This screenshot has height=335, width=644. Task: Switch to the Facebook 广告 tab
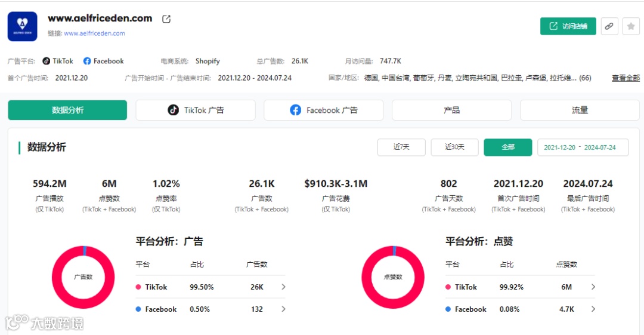point(324,110)
